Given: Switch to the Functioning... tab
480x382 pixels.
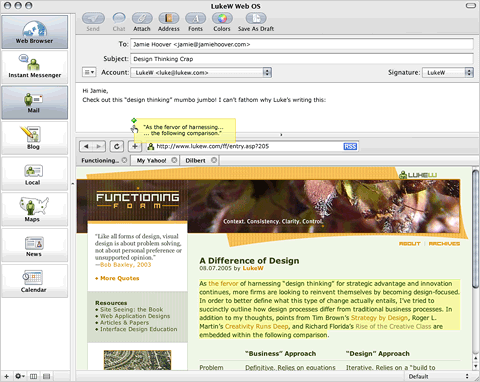Looking at the screenshot, I should (x=100, y=160).
